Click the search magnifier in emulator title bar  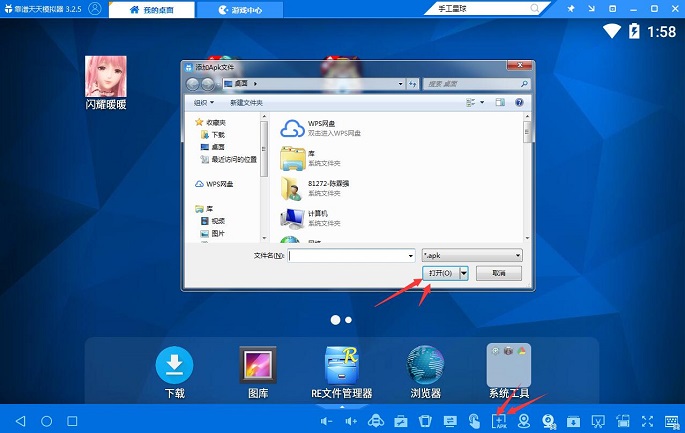[x=535, y=8]
